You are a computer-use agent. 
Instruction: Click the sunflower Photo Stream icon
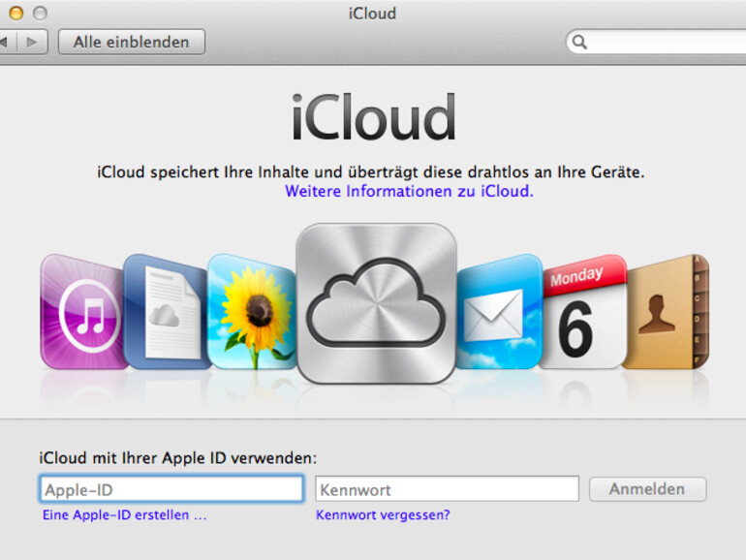[x=252, y=312]
